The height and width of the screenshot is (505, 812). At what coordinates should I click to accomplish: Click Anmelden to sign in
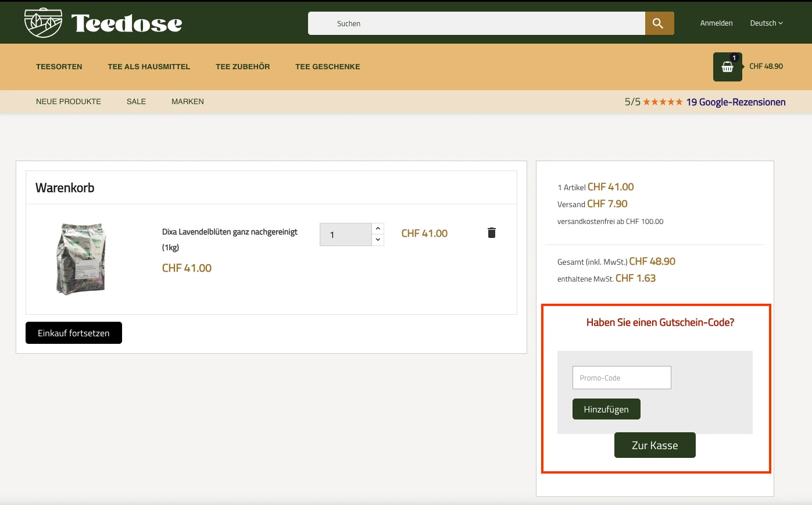click(x=716, y=23)
